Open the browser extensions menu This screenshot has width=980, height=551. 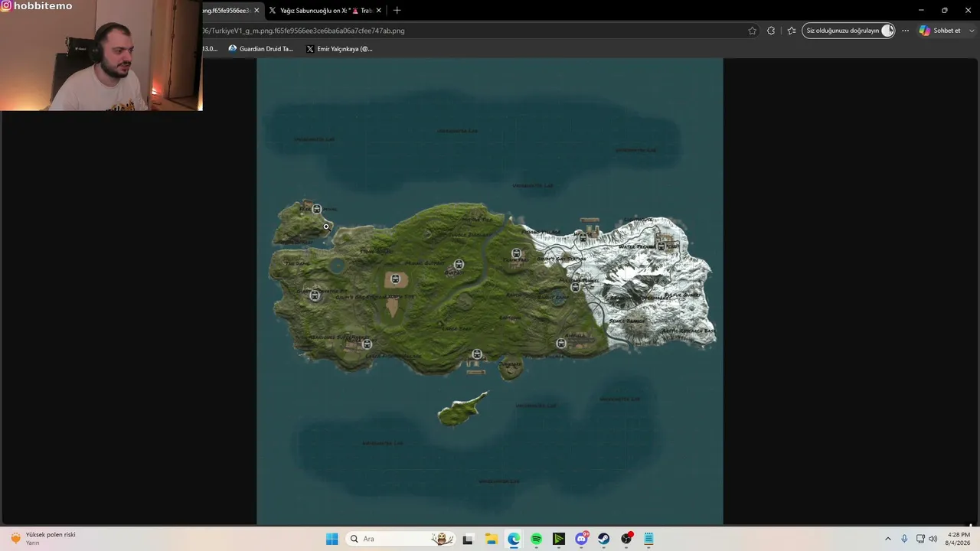click(x=771, y=31)
